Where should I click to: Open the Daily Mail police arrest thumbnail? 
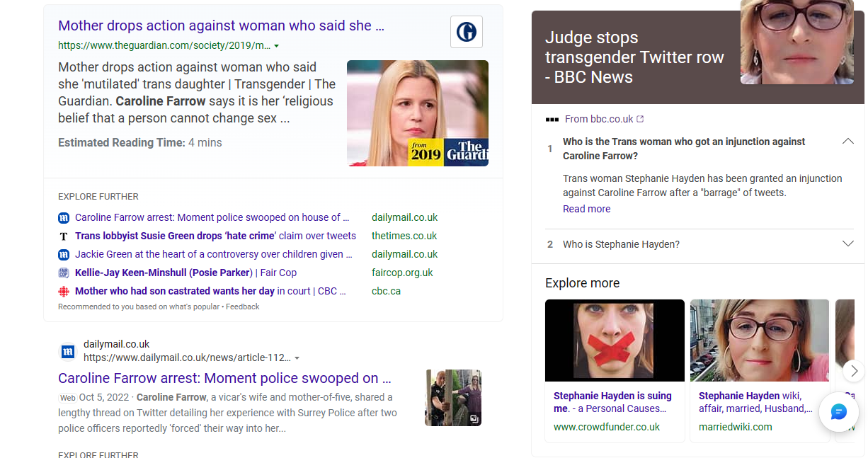coord(453,398)
